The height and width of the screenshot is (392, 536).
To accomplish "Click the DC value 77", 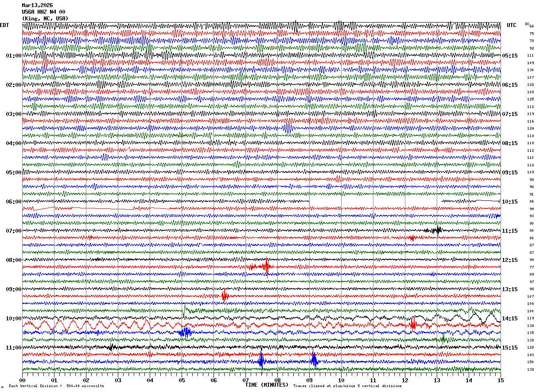I will coord(532,267).
